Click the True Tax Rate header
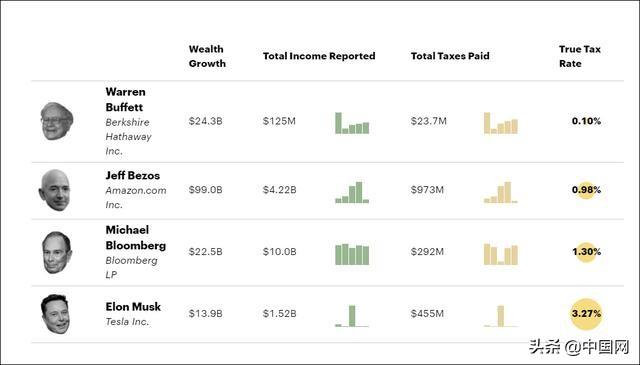 pos(580,56)
